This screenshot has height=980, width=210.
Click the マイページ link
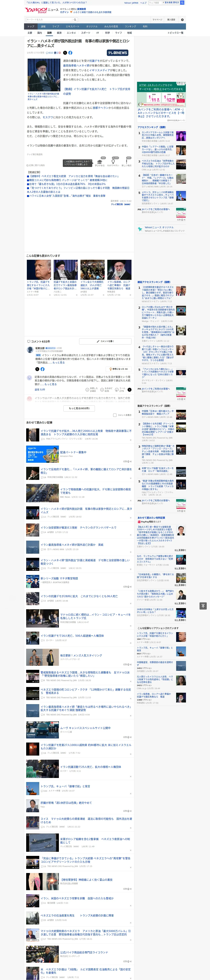[x=157, y=20]
